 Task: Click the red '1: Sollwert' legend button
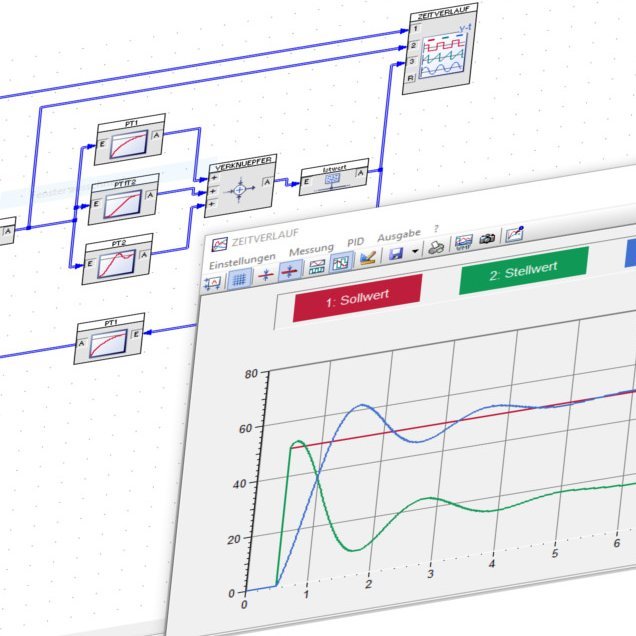[x=357, y=298]
